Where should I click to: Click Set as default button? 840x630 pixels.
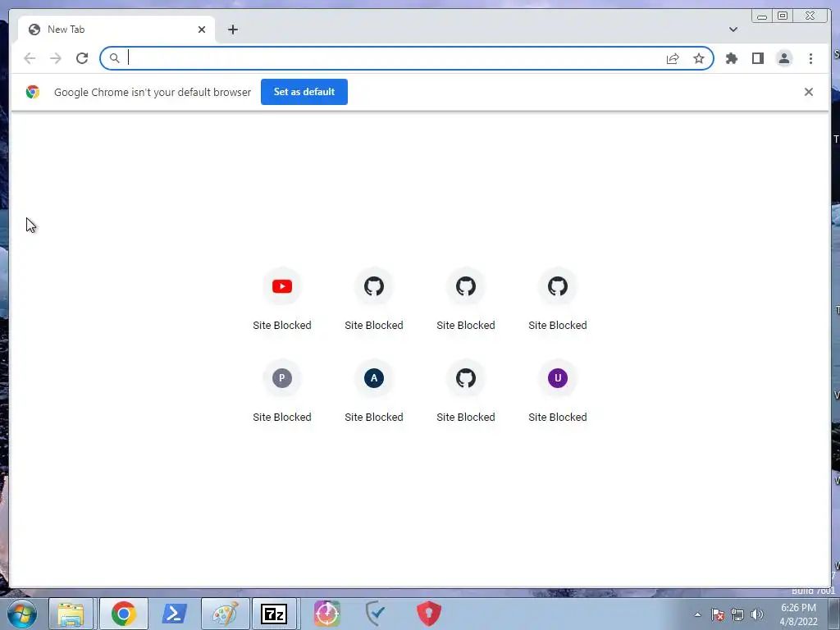[x=304, y=92]
